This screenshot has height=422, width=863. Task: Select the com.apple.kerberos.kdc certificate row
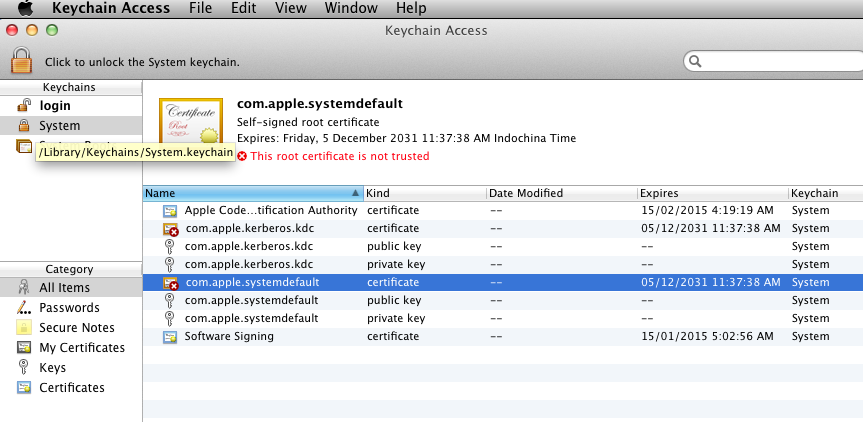tap(250, 229)
